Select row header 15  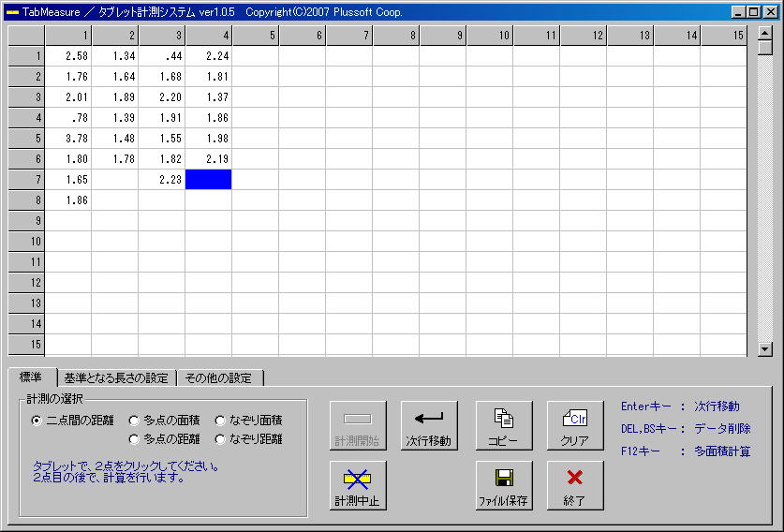pos(26,345)
